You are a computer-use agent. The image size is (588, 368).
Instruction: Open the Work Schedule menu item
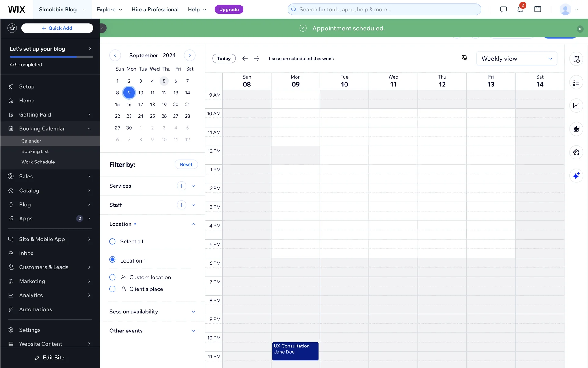38,162
